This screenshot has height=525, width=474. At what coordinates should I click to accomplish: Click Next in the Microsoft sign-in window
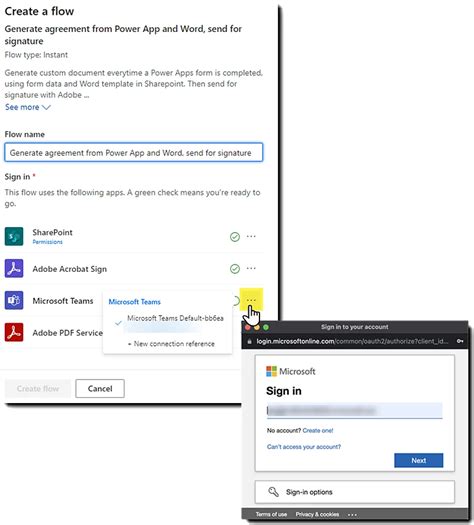(418, 460)
